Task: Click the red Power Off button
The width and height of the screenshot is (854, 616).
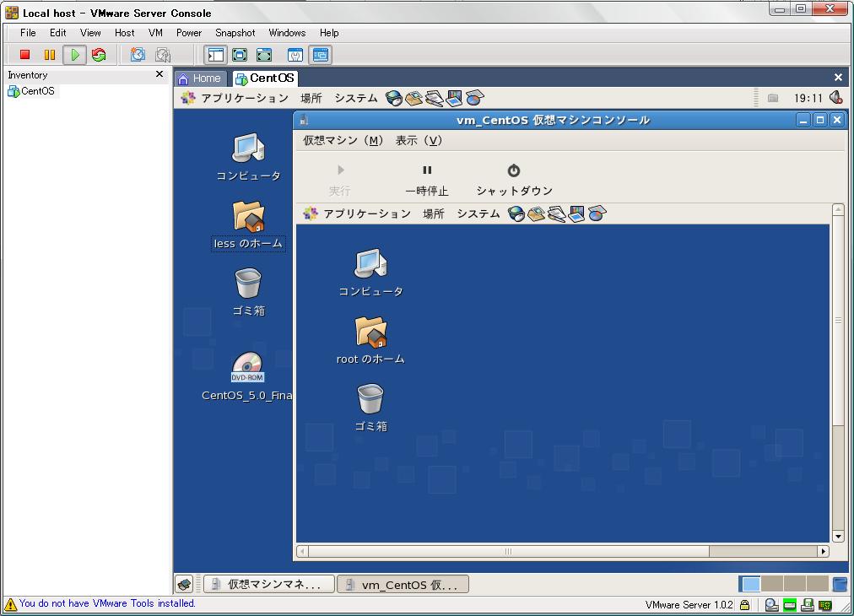Action: [24, 55]
